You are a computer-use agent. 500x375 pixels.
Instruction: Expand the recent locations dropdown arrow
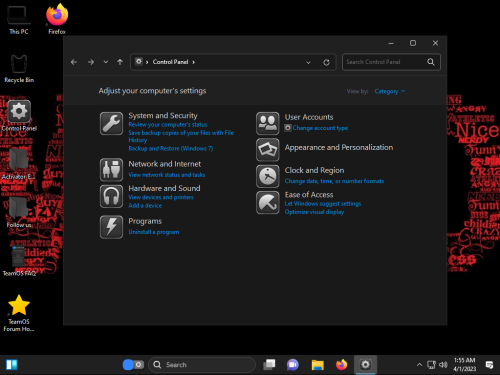pyautogui.click(x=106, y=62)
